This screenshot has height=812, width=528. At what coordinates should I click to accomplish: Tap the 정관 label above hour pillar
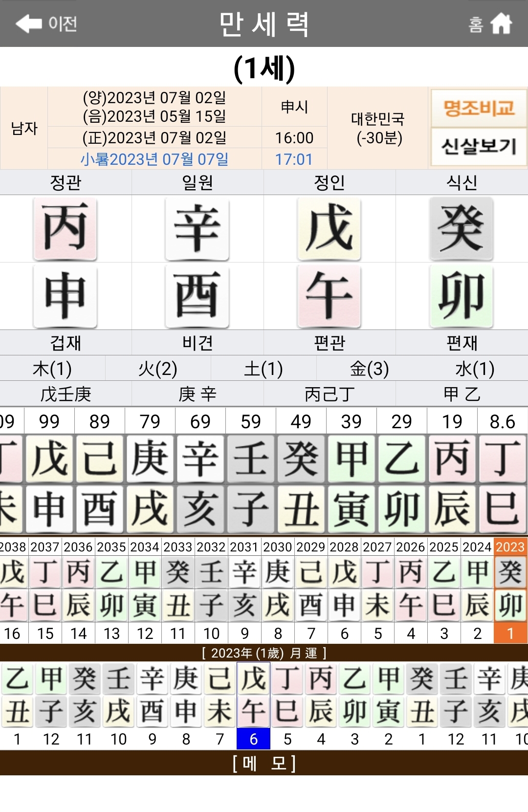coord(66,182)
